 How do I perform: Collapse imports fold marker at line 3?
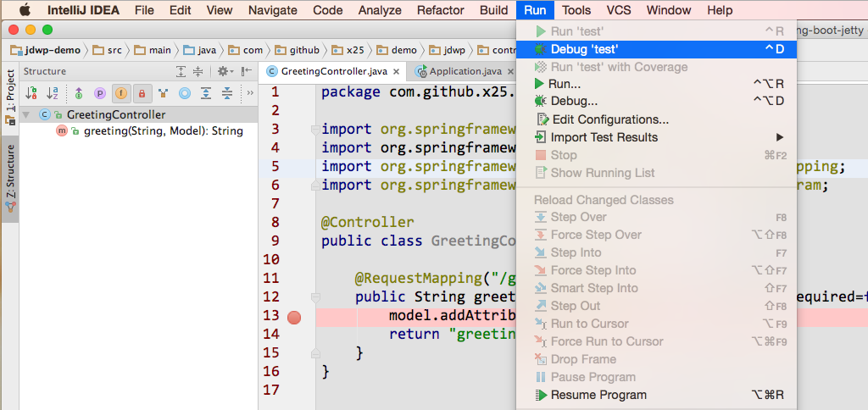[x=315, y=129]
